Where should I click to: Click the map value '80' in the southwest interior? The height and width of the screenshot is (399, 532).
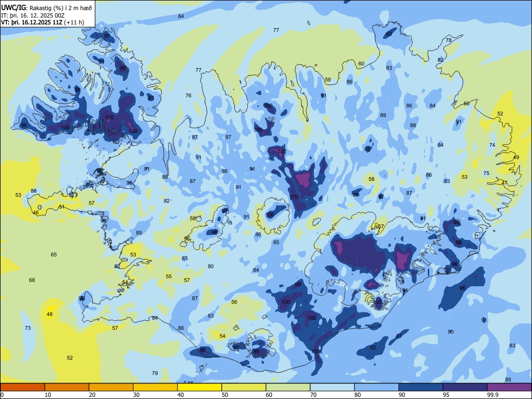click(211, 267)
